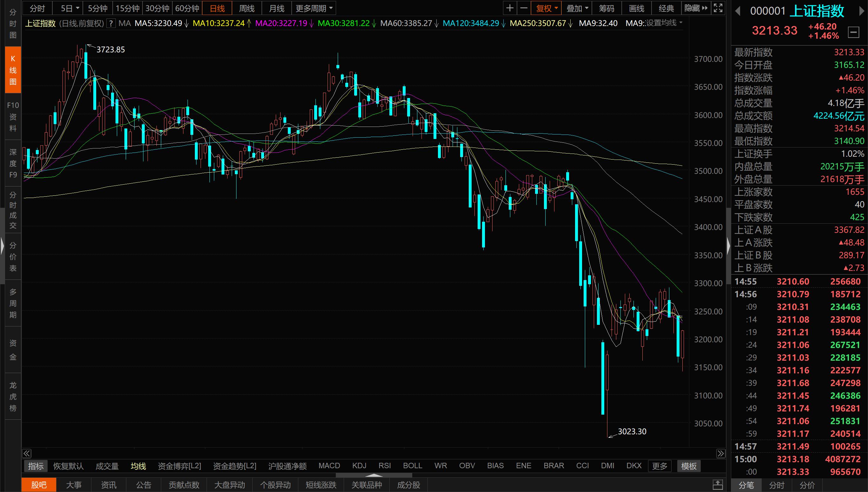Open the 复权 dropdown

(546, 8)
